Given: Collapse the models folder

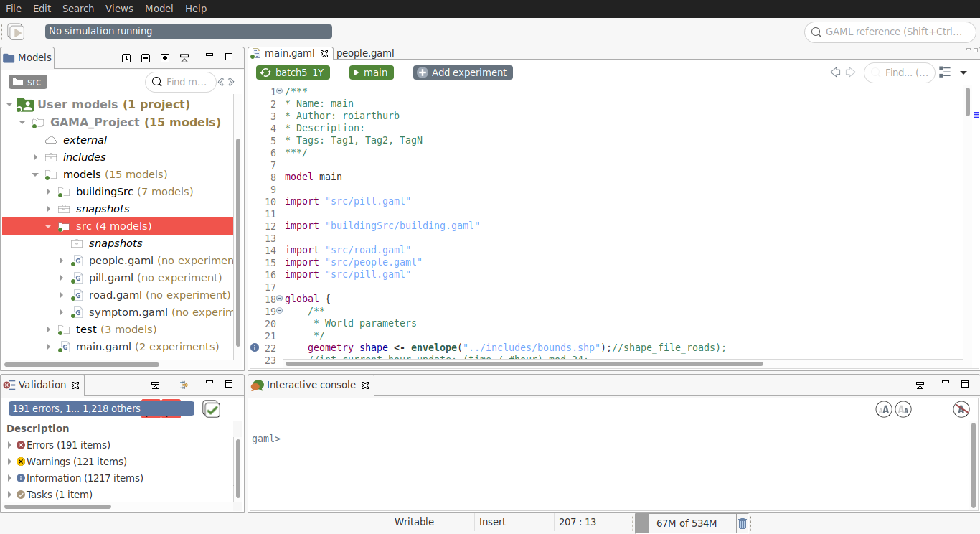Looking at the screenshot, I should (x=35, y=174).
